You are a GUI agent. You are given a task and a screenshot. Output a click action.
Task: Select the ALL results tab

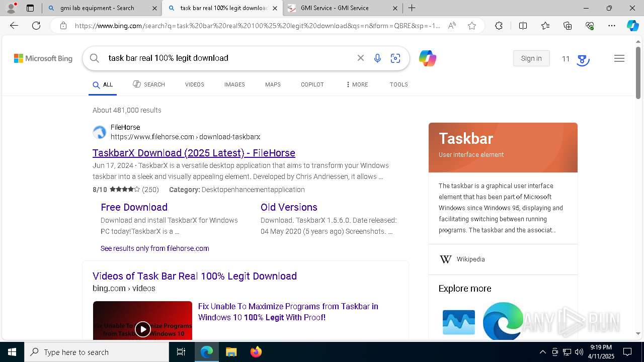click(103, 84)
